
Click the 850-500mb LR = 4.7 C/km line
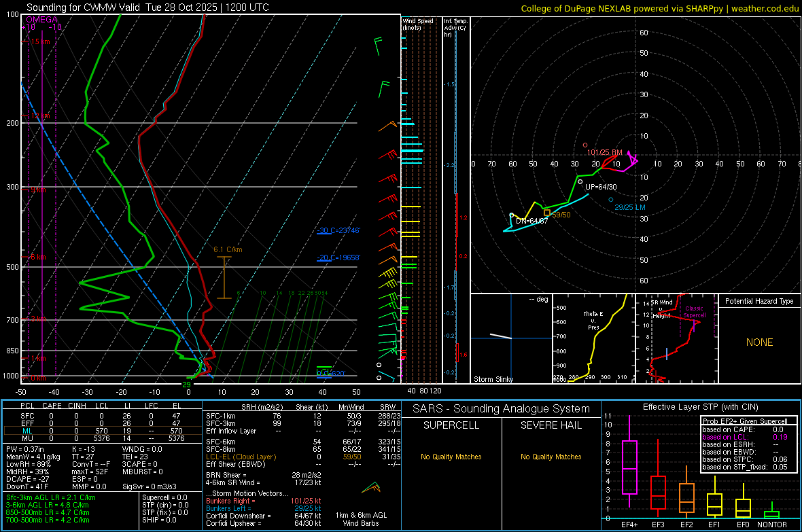48,512
